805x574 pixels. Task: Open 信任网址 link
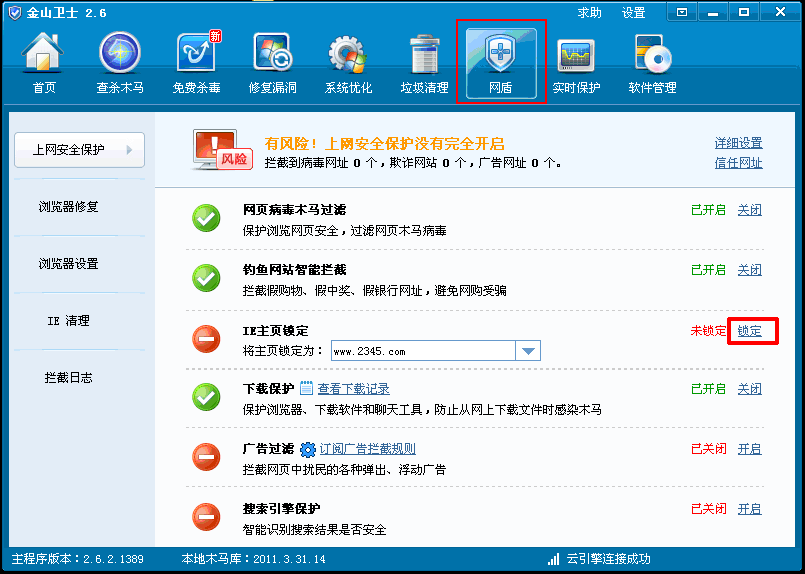pyautogui.click(x=738, y=163)
